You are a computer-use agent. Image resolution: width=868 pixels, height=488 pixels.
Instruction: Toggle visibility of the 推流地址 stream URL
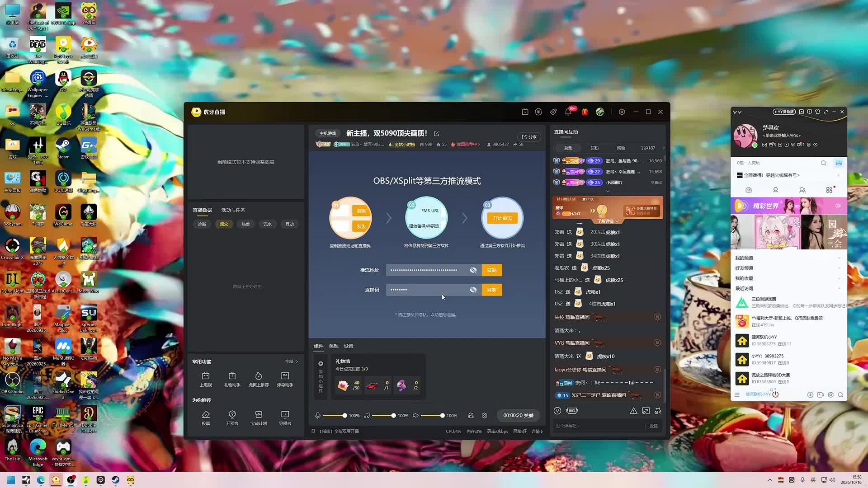473,270
